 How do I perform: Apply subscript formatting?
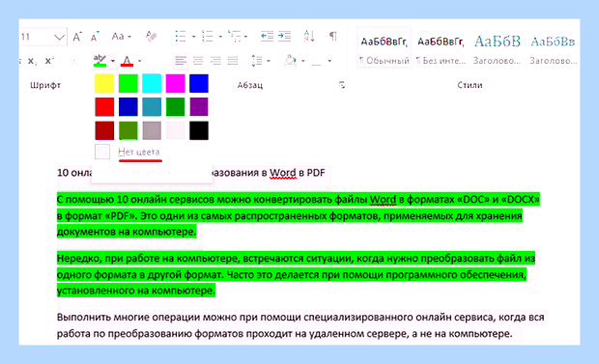[x=33, y=61]
